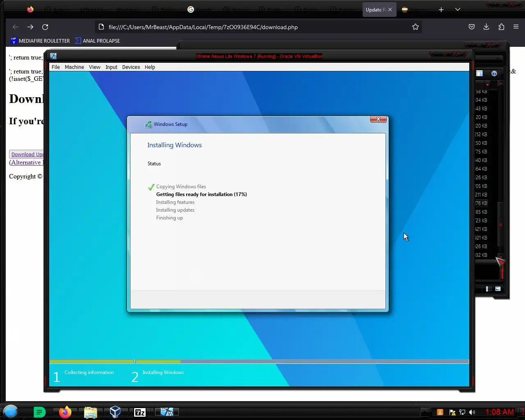This screenshot has width=525, height=420.
Task: Open File Explorer from the taskbar
Action: coord(90,412)
